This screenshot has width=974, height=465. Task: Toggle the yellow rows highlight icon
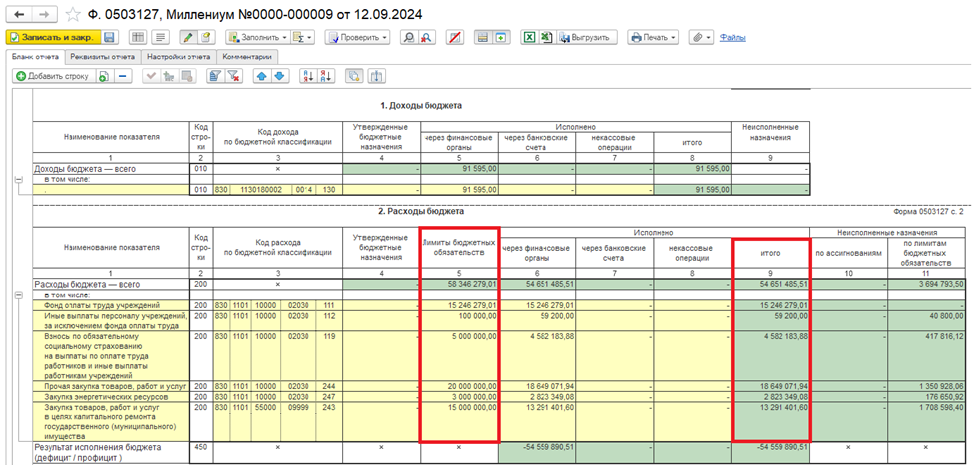[482, 37]
